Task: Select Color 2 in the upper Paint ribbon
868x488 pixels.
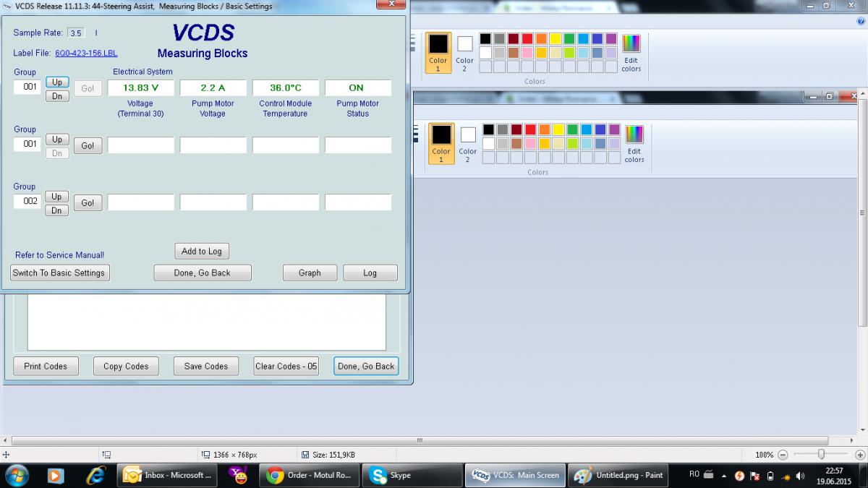Action: pyautogui.click(x=464, y=54)
